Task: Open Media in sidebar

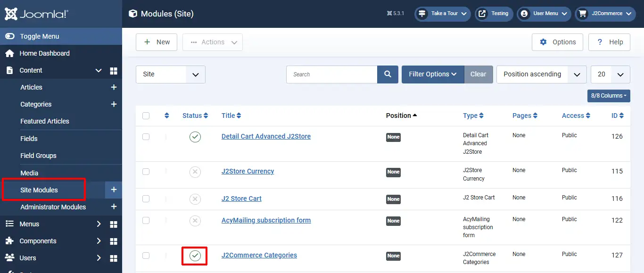Action: [29, 173]
